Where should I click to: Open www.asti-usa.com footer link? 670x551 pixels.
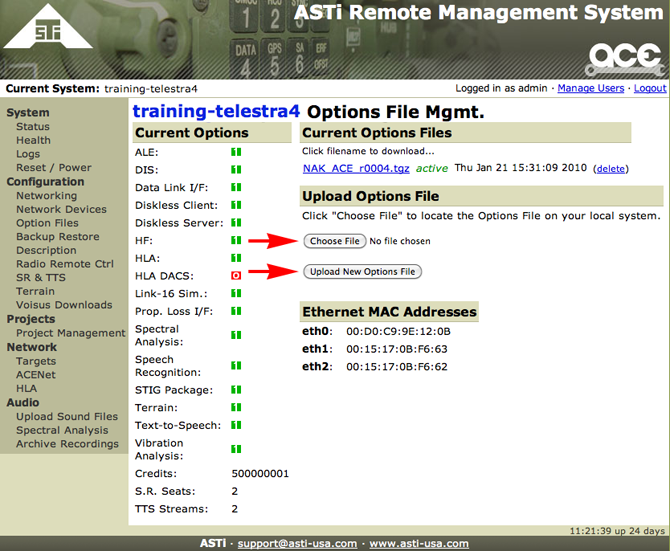tap(419, 543)
